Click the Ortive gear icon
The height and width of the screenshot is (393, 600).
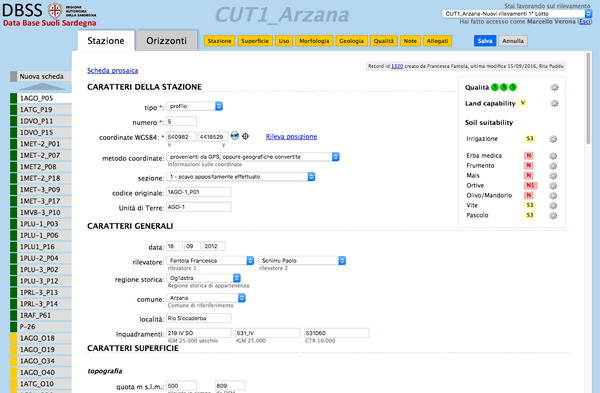[553, 186]
